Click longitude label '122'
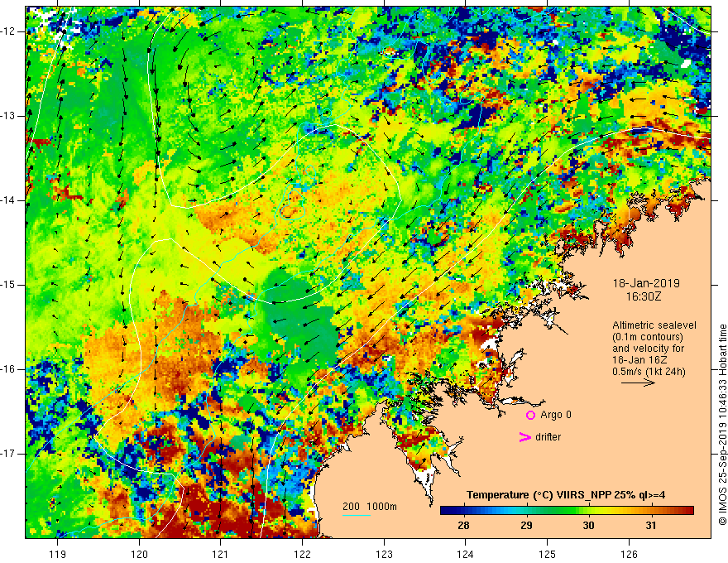The width and height of the screenshot is (728, 563). pos(302,554)
